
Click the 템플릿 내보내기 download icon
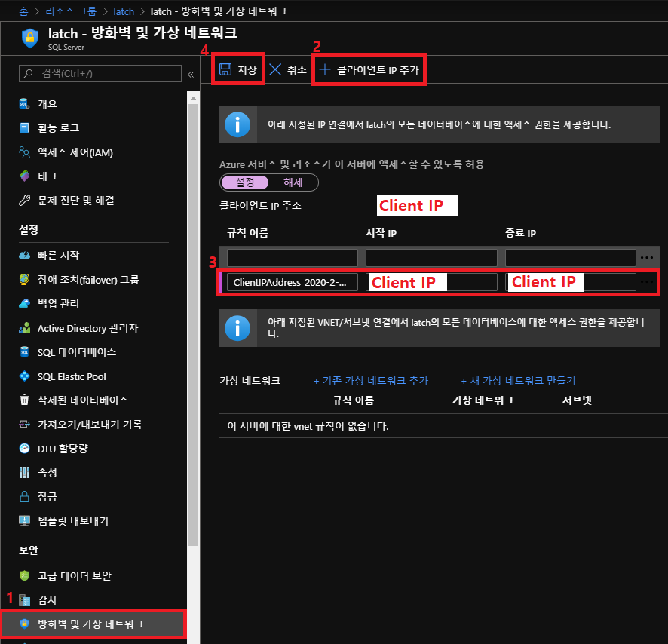pos(24,520)
